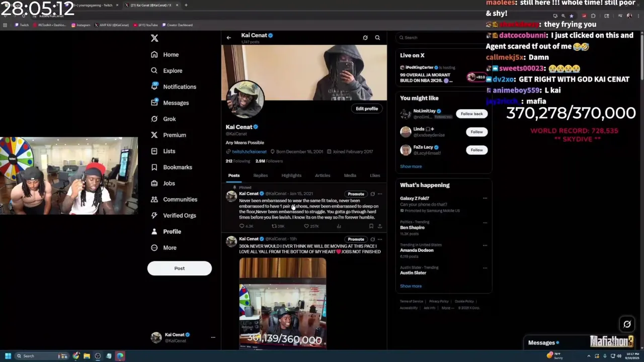Click Grok icon on pinned post

pyautogui.click(x=372, y=194)
